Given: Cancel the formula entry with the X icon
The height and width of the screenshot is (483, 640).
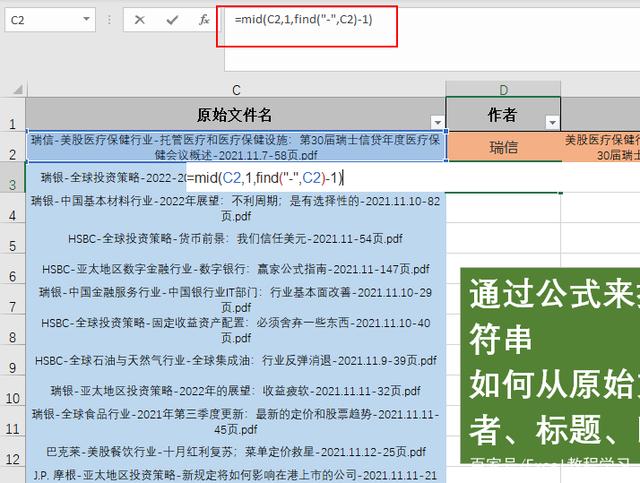Looking at the screenshot, I should (140, 20).
